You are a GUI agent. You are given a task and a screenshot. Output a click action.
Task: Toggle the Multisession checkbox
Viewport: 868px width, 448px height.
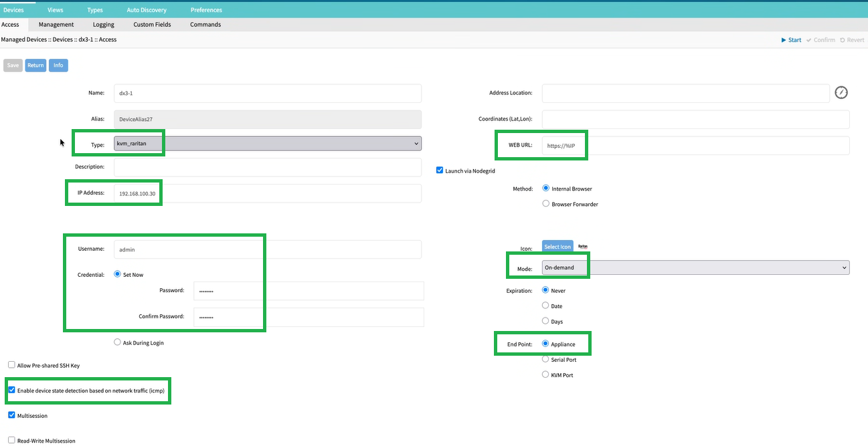click(x=11, y=415)
